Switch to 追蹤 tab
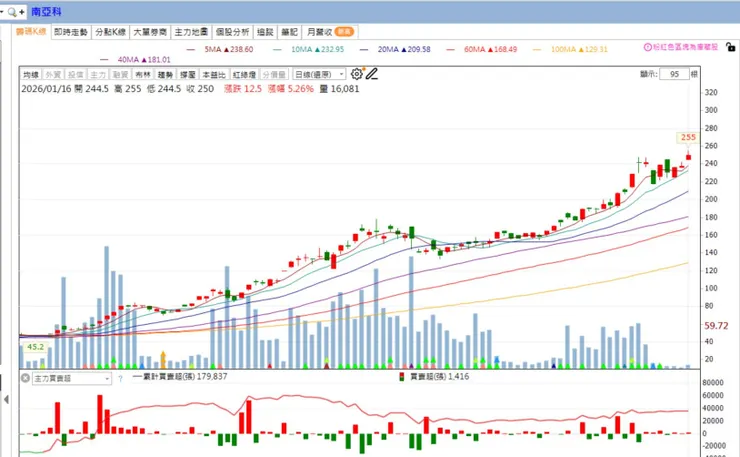The image size is (740, 457). [265, 32]
